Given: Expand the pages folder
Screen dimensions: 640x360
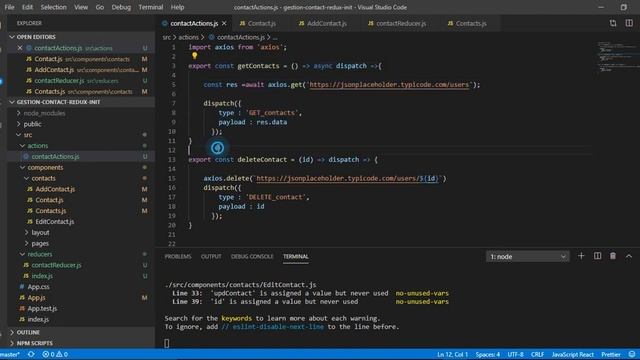Looking at the screenshot, I should [40, 243].
